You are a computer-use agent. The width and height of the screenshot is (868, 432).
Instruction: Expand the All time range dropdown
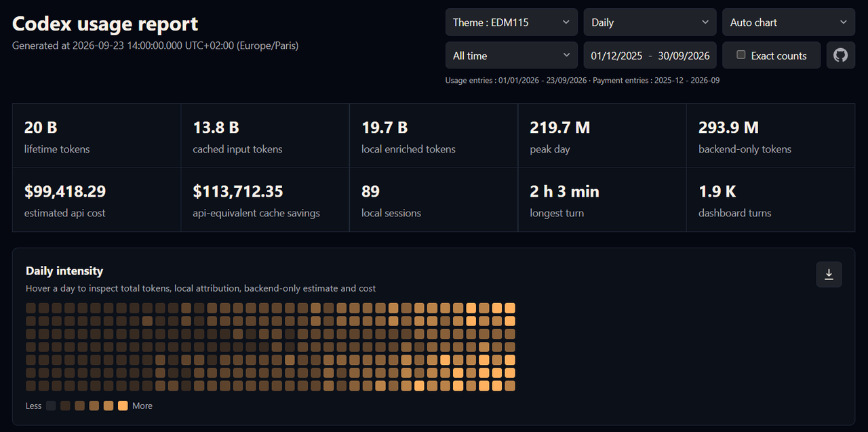click(x=511, y=56)
